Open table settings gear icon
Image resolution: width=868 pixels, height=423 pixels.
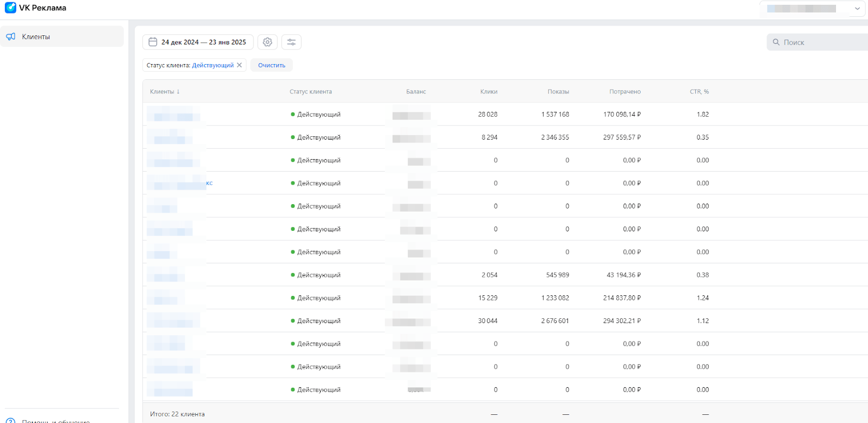pos(267,42)
